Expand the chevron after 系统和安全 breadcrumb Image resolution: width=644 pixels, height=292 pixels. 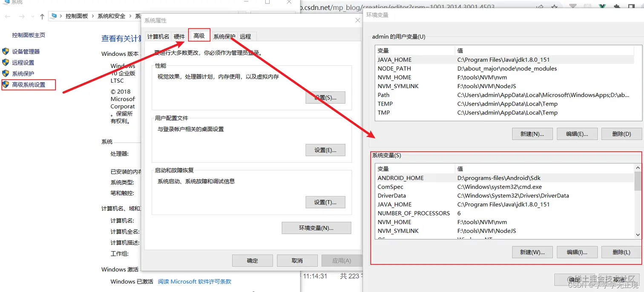click(130, 16)
